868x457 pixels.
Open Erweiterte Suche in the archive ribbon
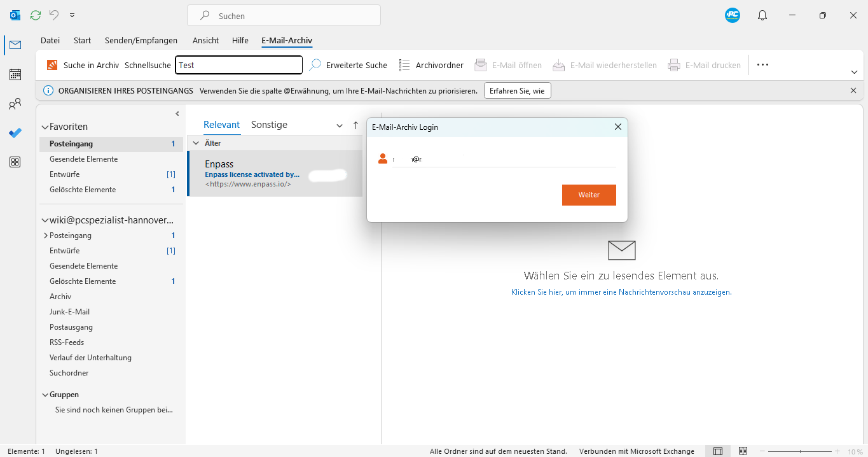pos(348,65)
